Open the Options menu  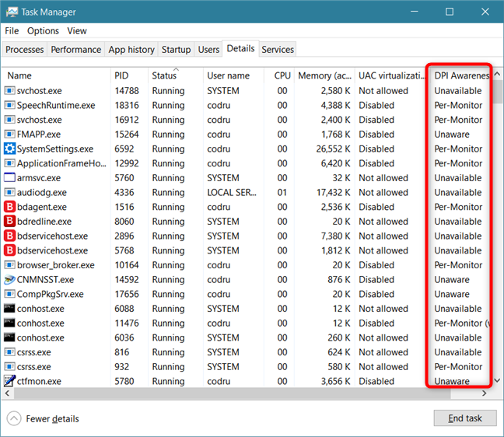click(43, 31)
